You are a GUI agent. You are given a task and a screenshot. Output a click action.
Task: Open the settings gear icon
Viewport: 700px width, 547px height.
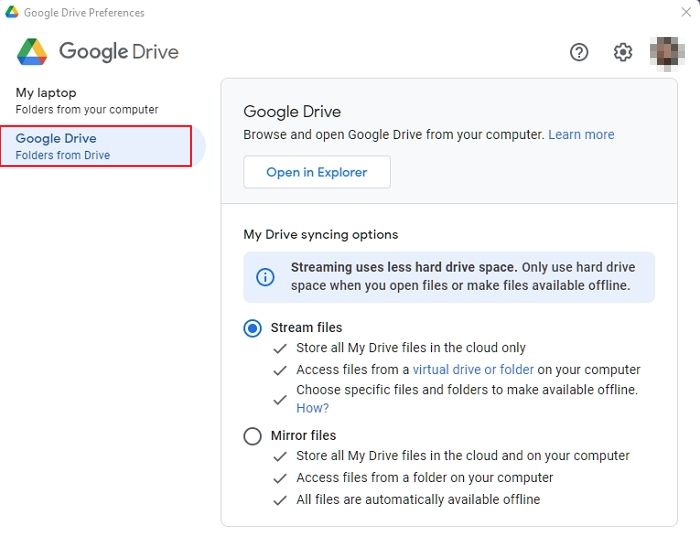point(623,52)
